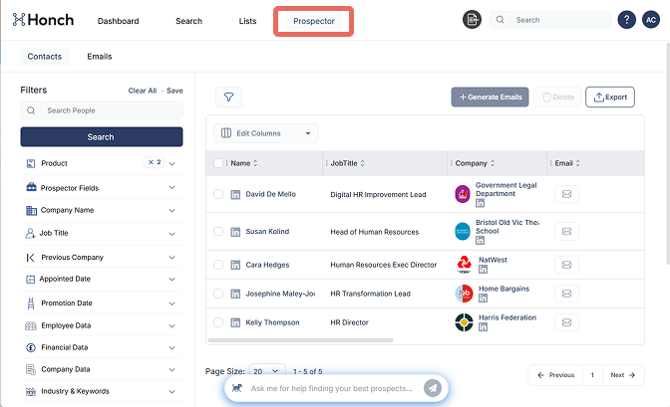Select the checkbox for Cara Hedges

[219, 265]
